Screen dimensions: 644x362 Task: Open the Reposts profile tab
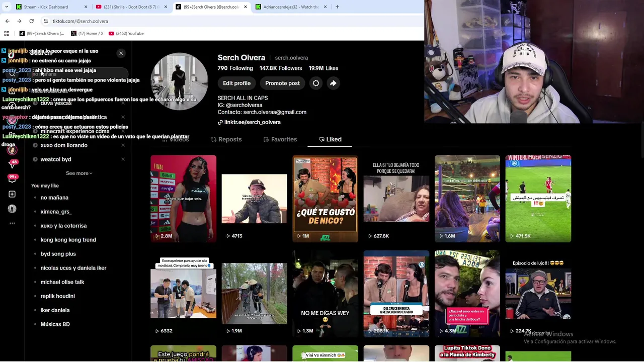pyautogui.click(x=226, y=139)
